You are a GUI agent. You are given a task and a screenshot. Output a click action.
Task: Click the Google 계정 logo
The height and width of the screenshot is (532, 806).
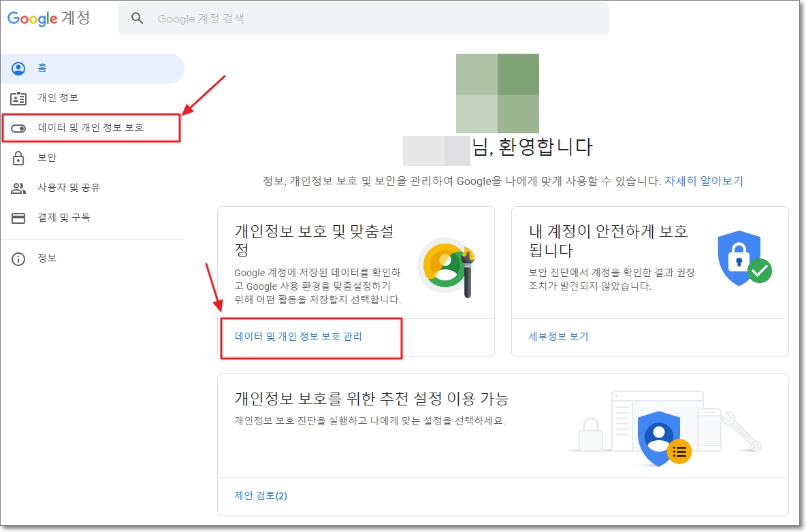pos(48,18)
